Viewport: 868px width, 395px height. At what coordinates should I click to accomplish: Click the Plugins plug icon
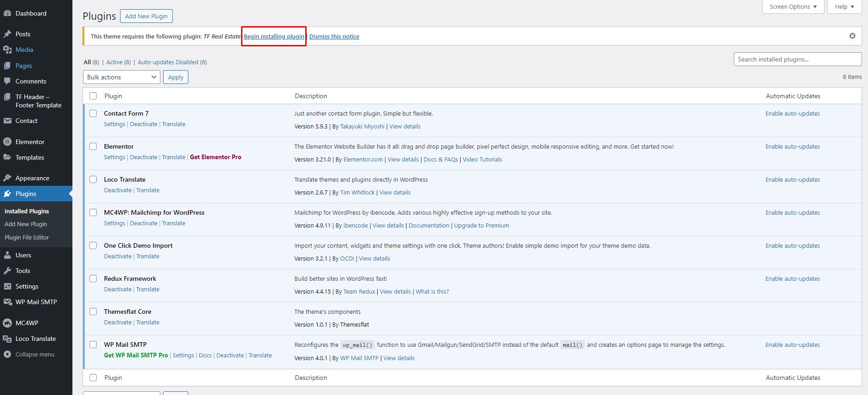7,194
